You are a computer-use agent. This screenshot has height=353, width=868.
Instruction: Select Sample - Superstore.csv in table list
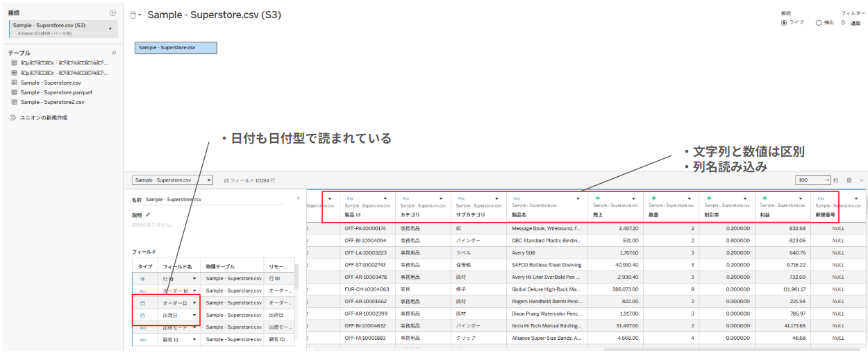[51, 83]
